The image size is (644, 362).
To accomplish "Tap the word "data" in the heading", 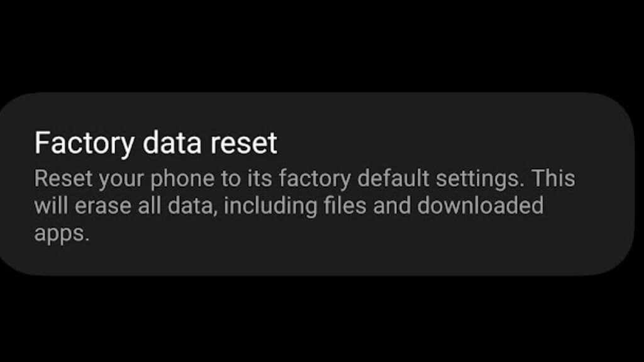I will [x=172, y=143].
